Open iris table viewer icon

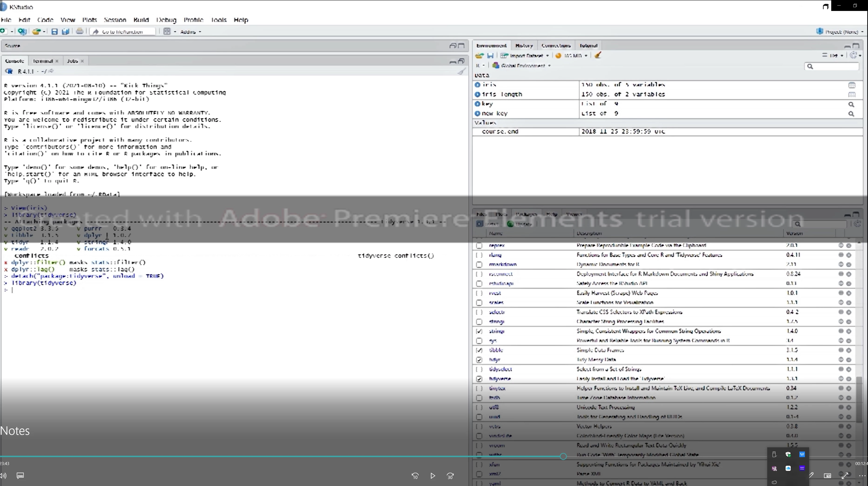[x=851, y=85]
